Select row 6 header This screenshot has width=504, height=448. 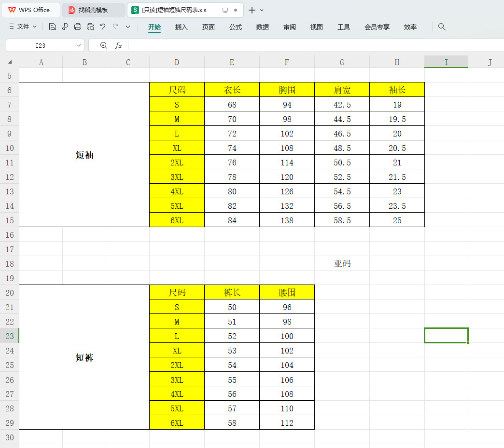pyautogui.click(x=10, y=90)
